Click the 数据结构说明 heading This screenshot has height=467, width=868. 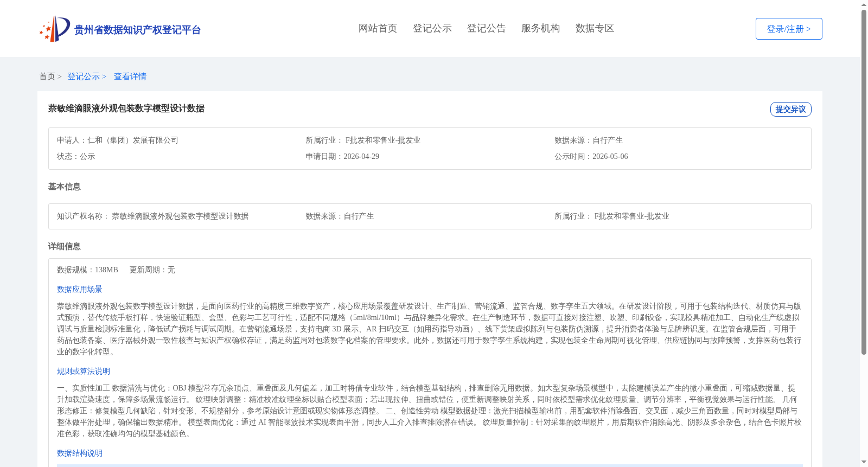point(80,453)
